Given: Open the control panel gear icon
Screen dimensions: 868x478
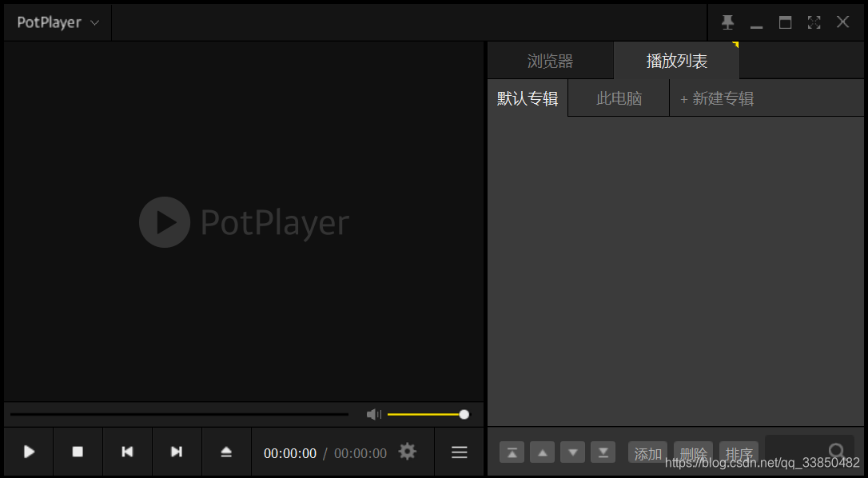Looking at the screenshot, I should [x=408, y=452].
